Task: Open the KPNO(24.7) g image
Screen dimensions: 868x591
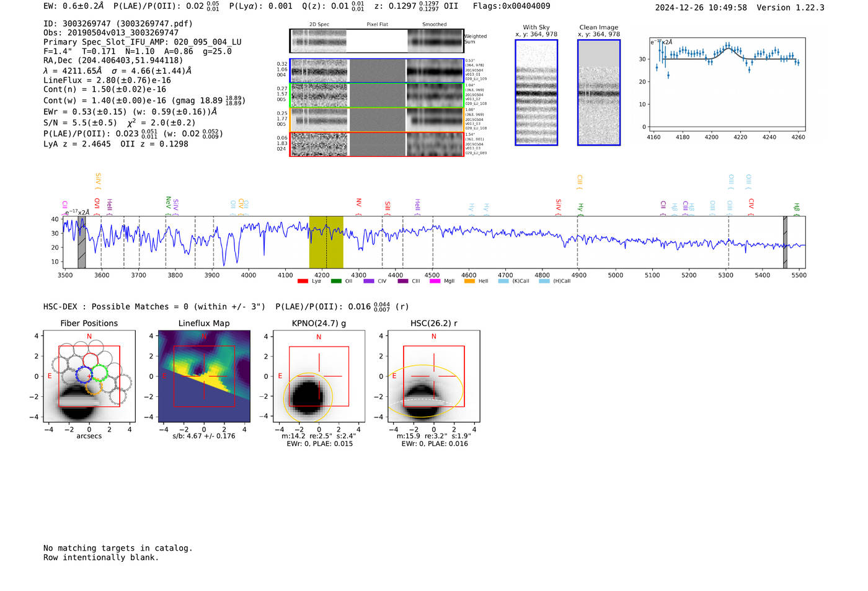Action: pos(319,376)
